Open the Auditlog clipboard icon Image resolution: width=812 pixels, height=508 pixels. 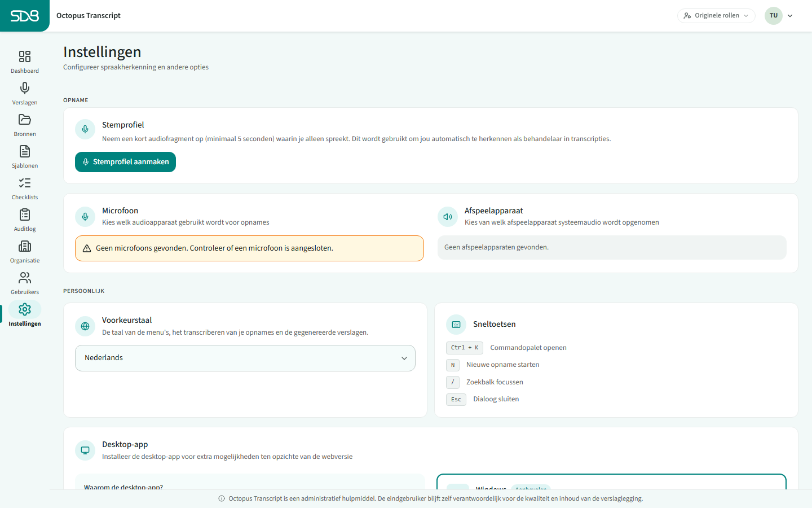click(x=25, y=214)
